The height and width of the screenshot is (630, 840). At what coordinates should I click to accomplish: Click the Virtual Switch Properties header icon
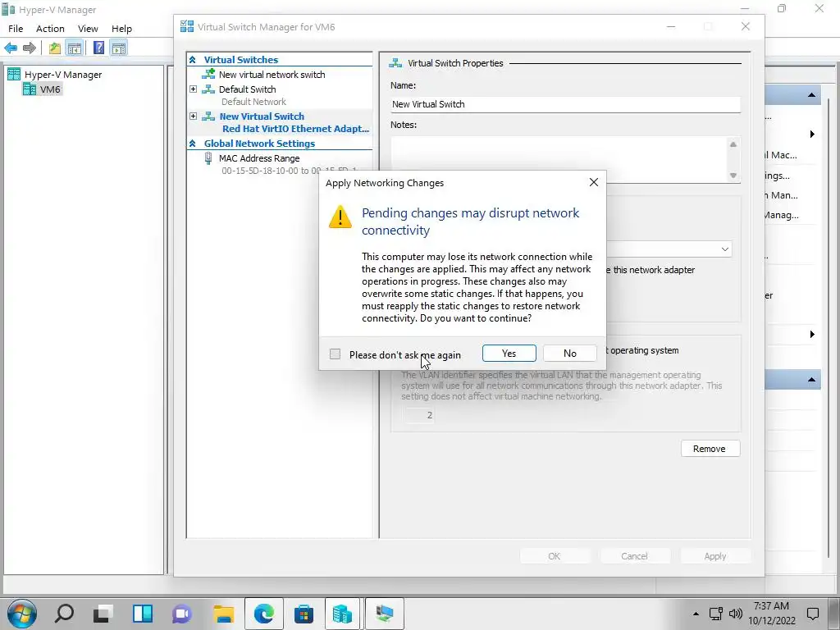click(x=395, y=63)
